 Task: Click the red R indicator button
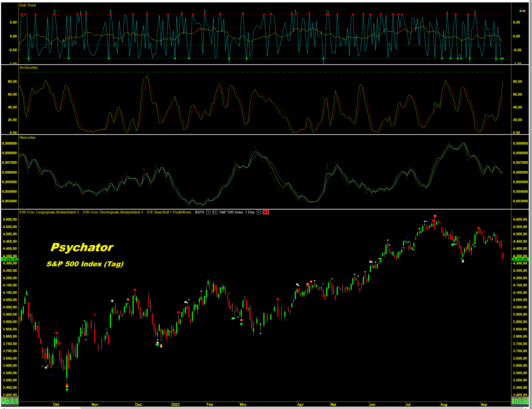pos(266,212)
